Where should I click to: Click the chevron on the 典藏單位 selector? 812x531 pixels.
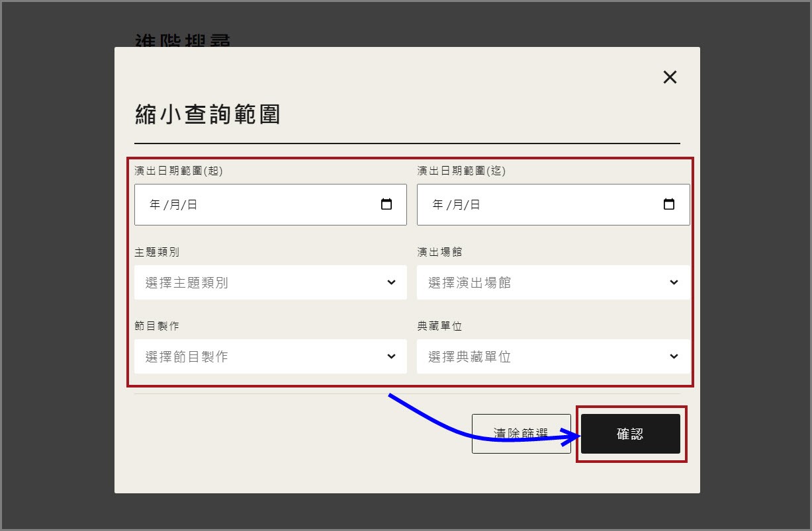[673, 356]
